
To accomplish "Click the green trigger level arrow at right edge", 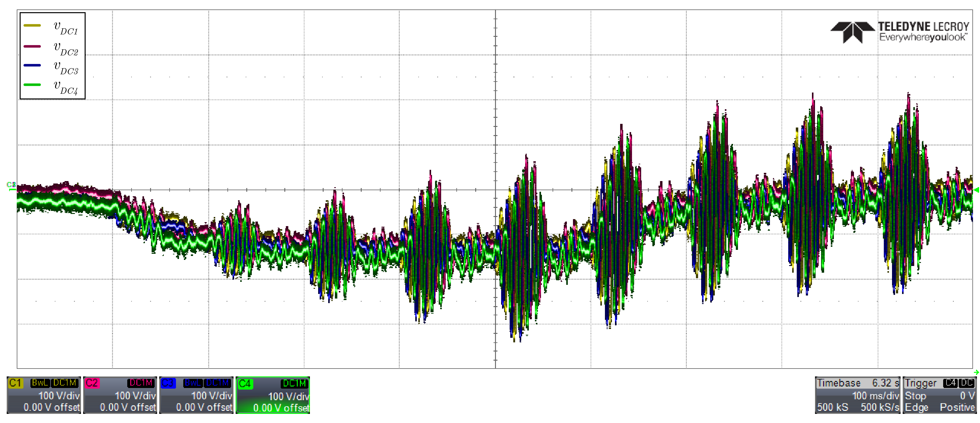I will pos(976,190).
